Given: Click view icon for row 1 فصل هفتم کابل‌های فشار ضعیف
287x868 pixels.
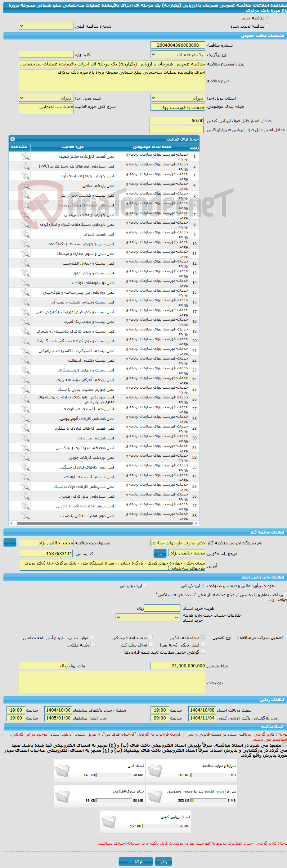Looking at the screenshot, I should [x=25, y=156].
